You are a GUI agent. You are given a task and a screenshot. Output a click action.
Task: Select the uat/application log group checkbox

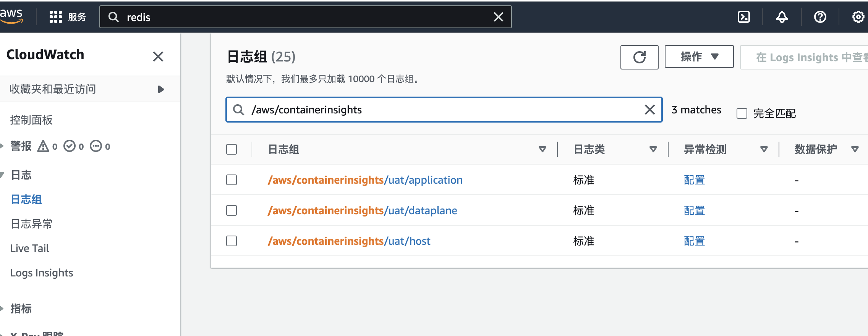click(232, 180)
